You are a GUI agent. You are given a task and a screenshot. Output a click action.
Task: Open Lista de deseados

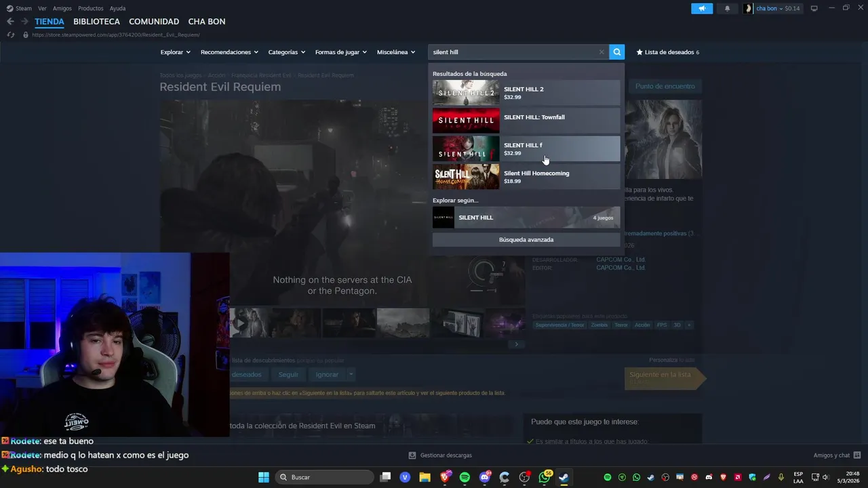point(668,52)
